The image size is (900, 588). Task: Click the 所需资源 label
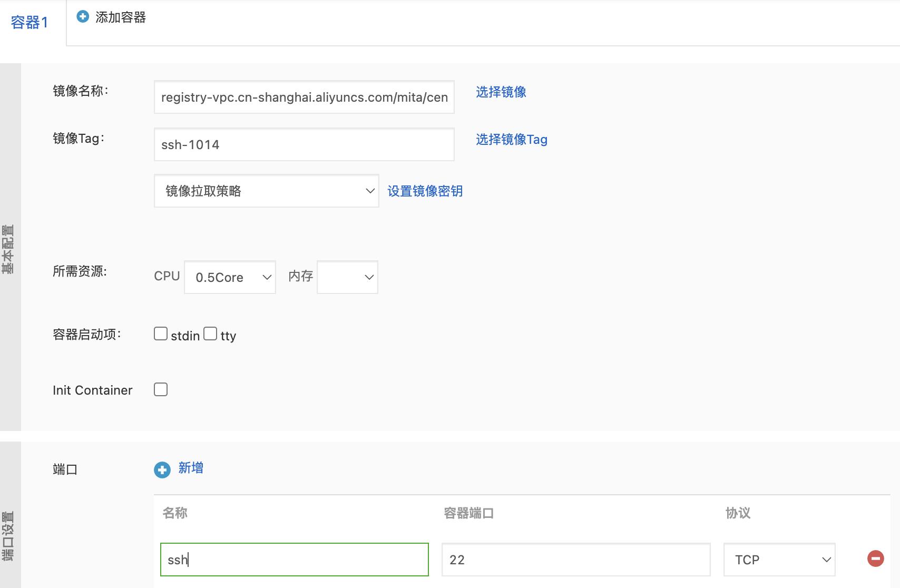pos(80,271)
